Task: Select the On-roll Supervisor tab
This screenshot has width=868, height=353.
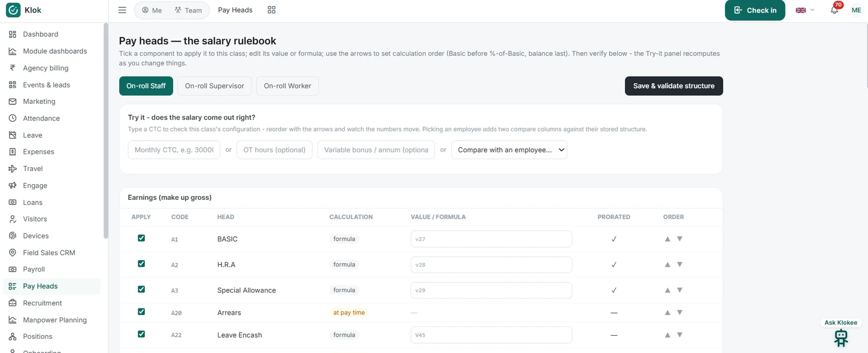Action: (214, 86)
